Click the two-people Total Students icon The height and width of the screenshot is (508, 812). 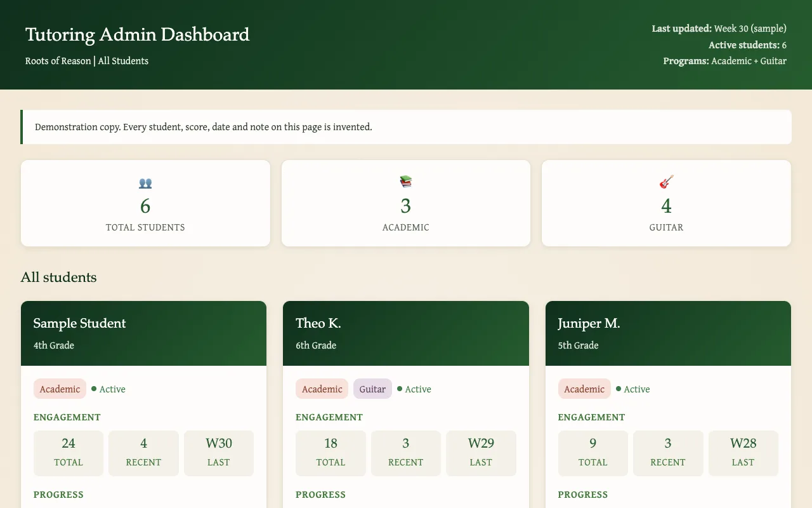145,183
